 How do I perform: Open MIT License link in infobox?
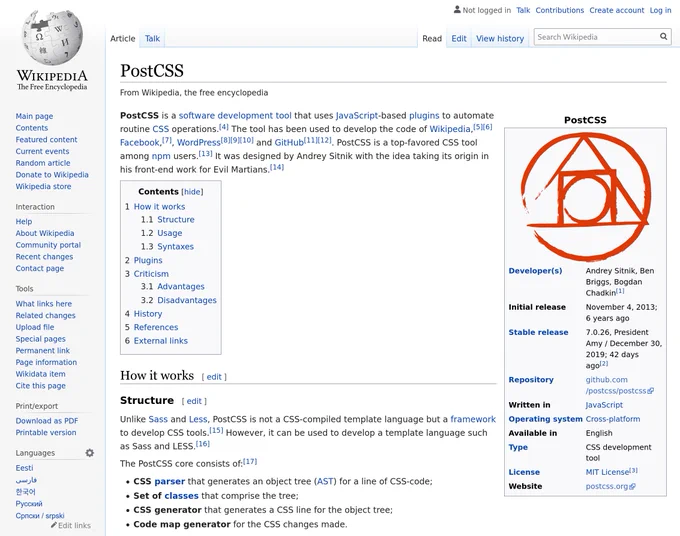607,472
